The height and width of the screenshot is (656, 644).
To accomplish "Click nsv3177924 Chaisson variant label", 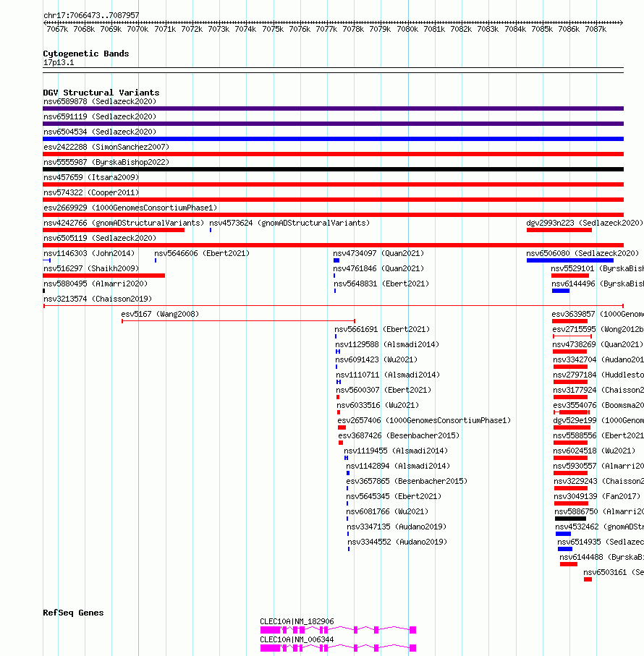I will (598, 391).
